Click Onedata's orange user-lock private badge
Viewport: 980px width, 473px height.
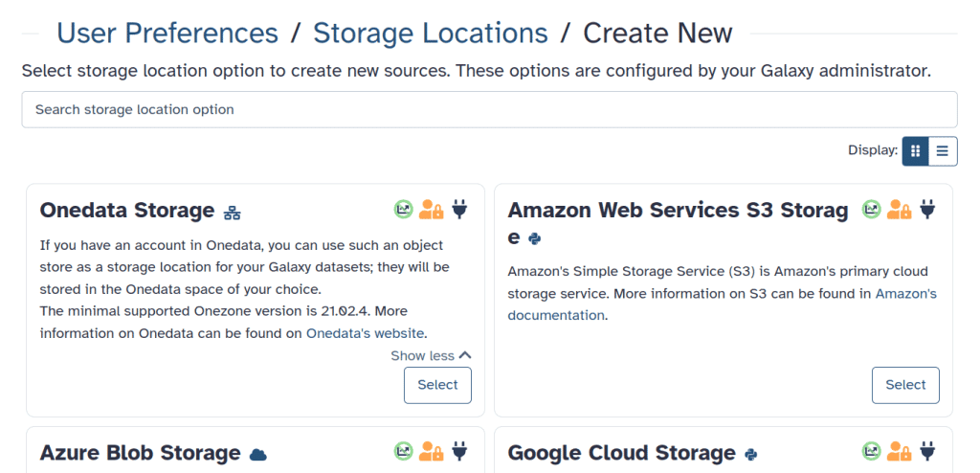[432, 209]
